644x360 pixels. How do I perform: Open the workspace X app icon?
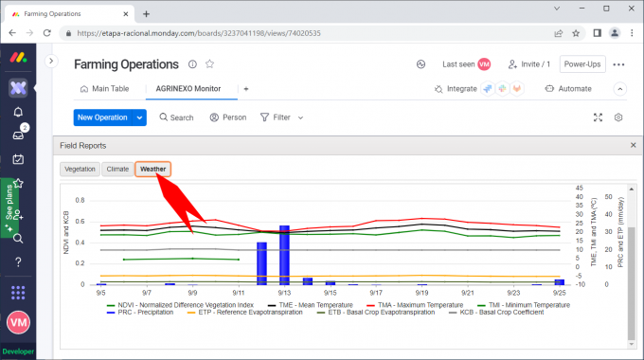click(x=18, y=87)
